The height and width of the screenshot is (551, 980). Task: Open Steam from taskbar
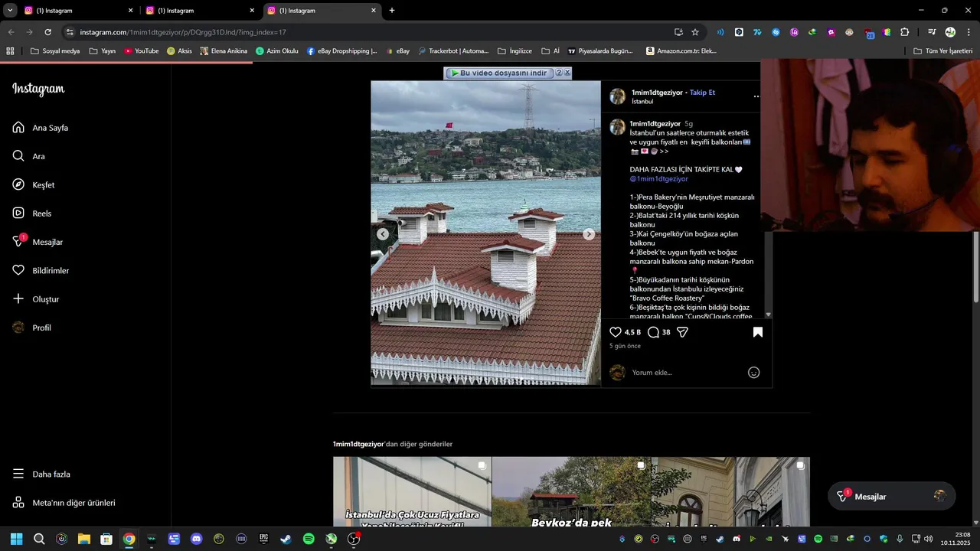[x=286, y=539]
